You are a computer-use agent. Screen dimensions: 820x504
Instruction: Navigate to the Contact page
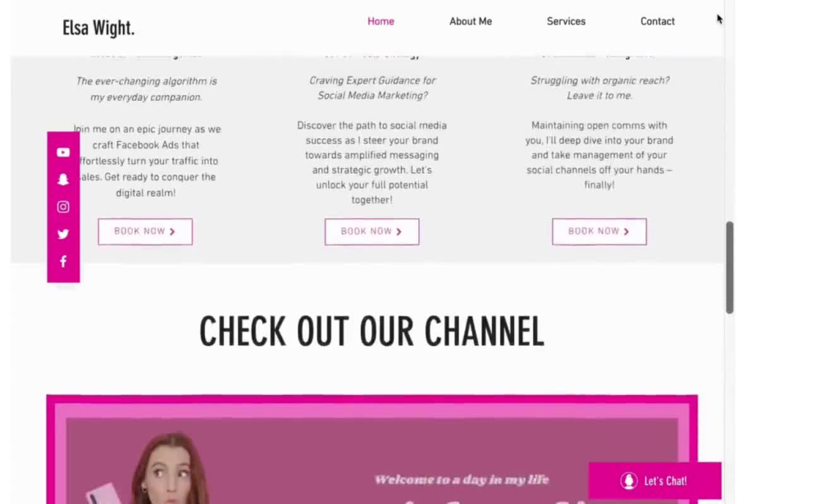(658, 21)
